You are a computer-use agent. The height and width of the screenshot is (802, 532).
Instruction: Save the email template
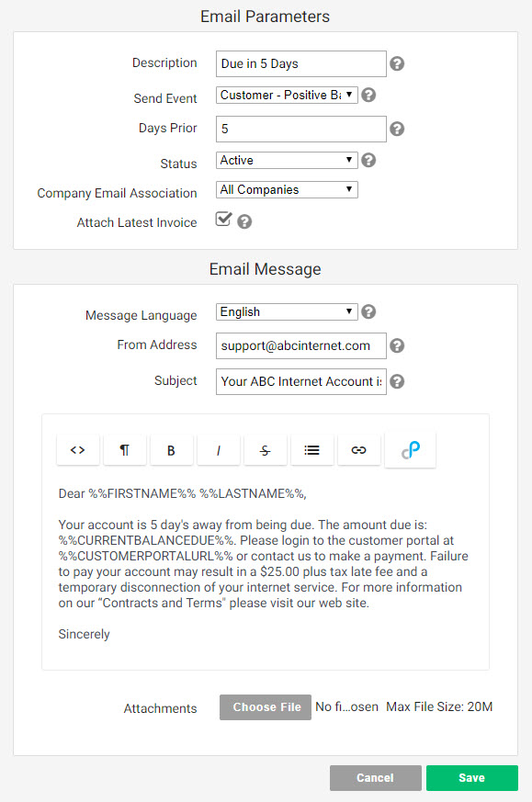click(472, 778)
